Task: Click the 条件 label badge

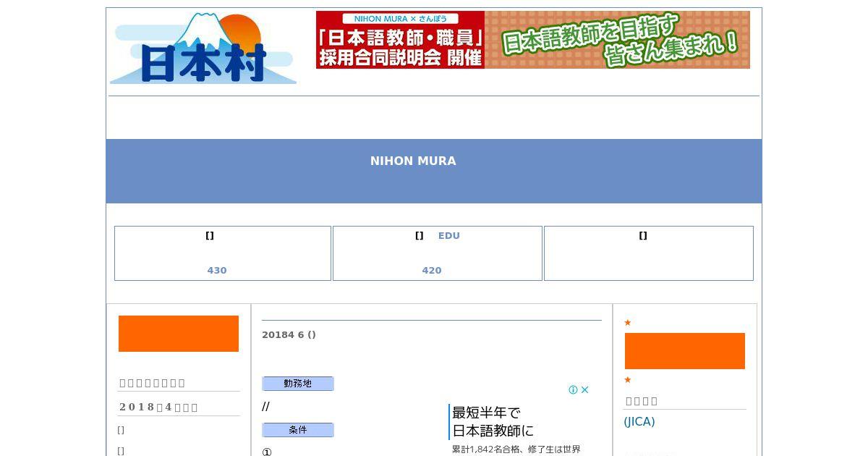Action: coord(298,430)
